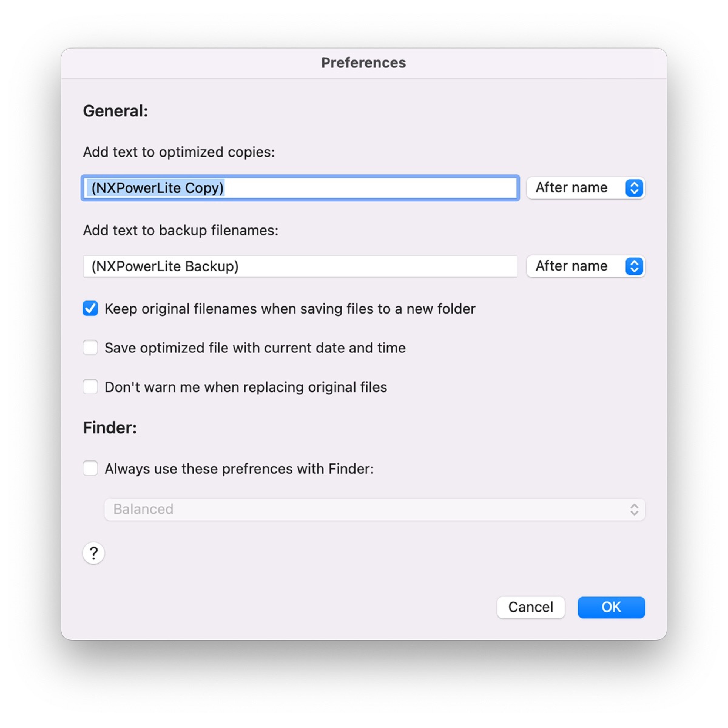Click the (NXPowerLite Copy) text field

(300, 188)
